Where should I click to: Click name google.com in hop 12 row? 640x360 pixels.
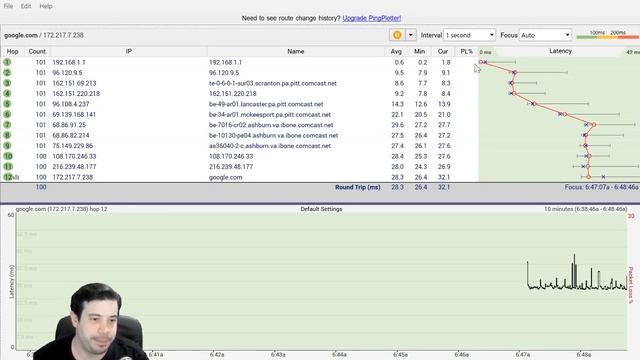pos(225,177)
